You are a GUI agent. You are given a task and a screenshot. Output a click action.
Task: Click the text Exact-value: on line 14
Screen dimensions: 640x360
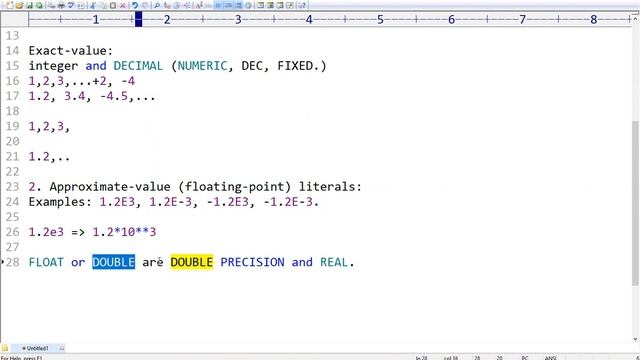coord(71,51)
